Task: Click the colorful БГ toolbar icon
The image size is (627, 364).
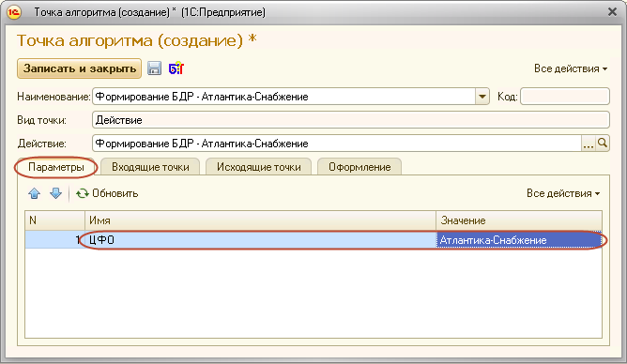Action: (x=176, y=68)
